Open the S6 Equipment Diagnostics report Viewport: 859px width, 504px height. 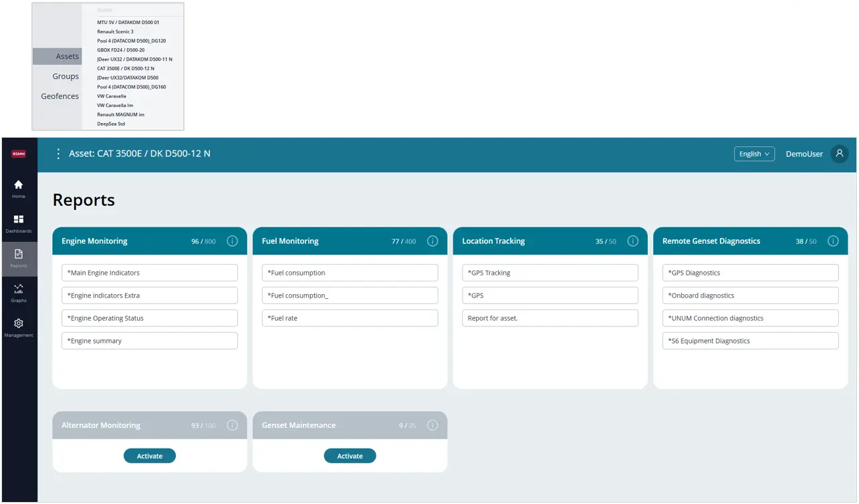point(750,341)
